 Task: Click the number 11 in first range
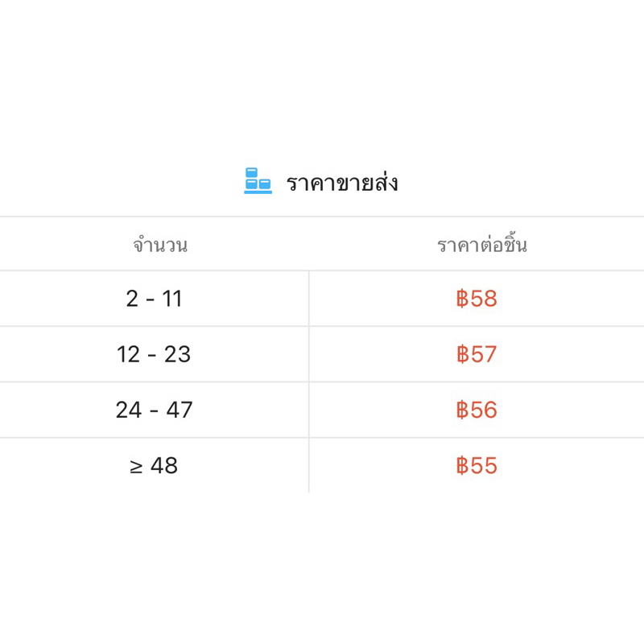172,299
